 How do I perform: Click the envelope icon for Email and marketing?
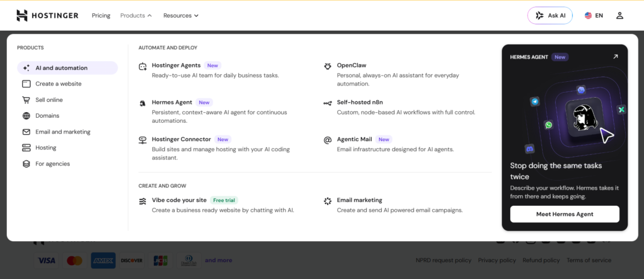pos(26,132)
